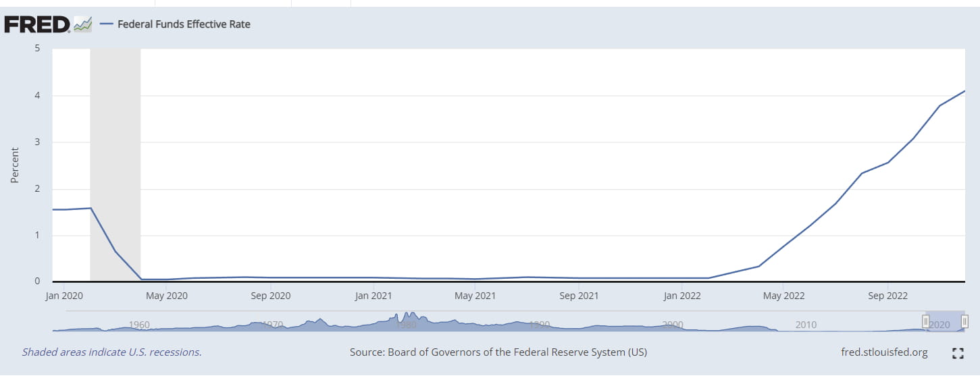The width and height of the screenshot is (980, 376).
Task: Click the right handle of date range slider
Action: [964, 321]
